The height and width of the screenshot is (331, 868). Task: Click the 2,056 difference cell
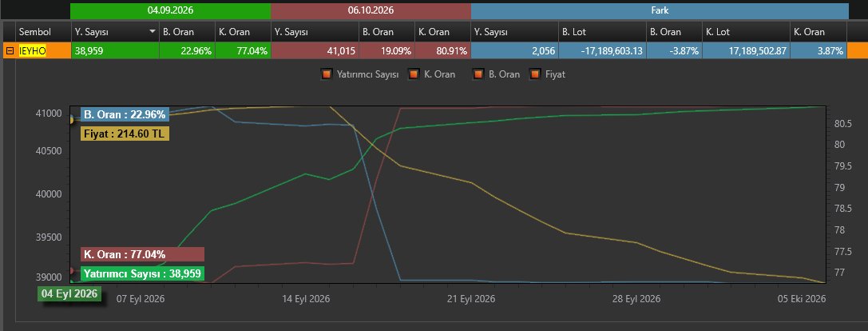[x=515, y=50]
